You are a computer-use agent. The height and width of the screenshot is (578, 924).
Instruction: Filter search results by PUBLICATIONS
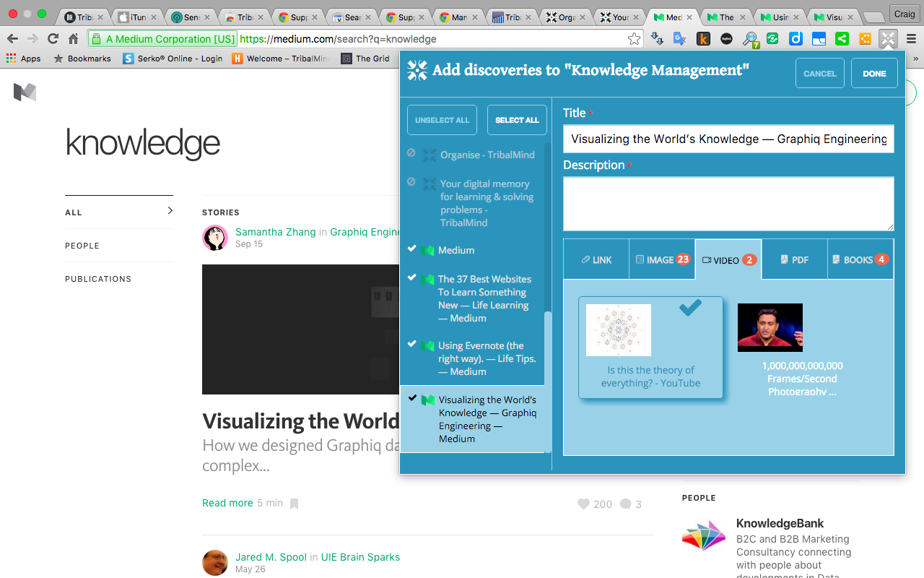point(98,279)
